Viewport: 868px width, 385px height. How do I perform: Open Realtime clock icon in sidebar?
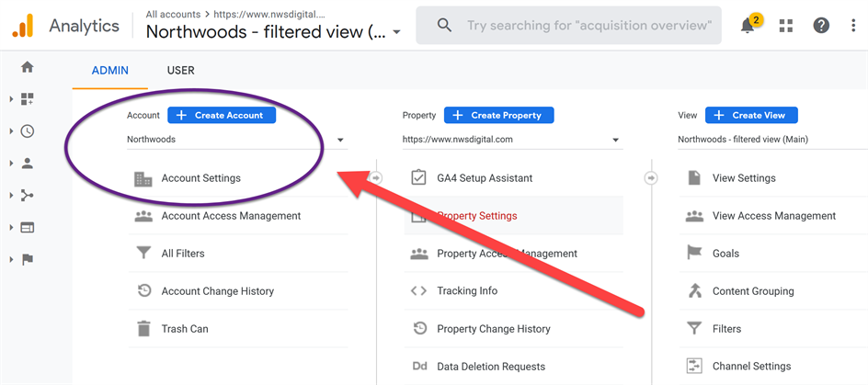point(28,131)
